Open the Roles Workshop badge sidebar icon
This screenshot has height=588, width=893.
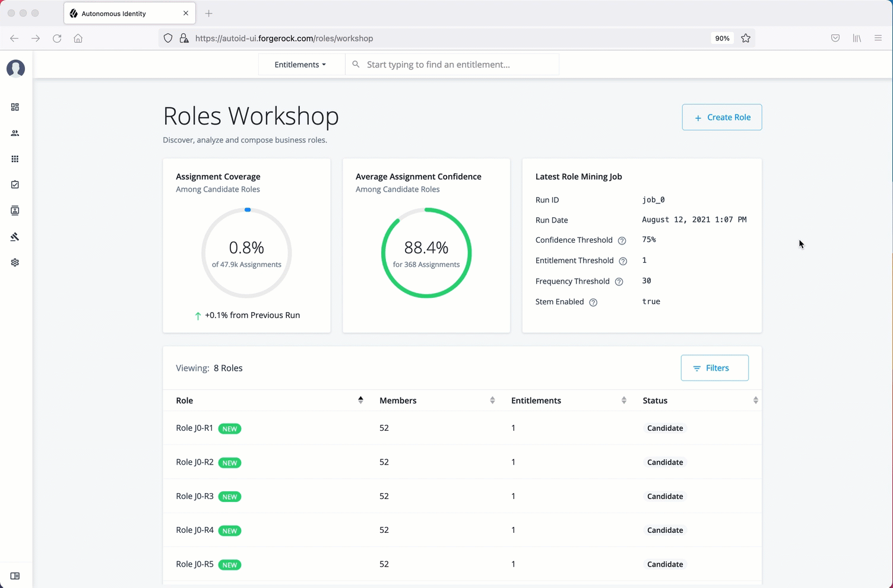15,211
